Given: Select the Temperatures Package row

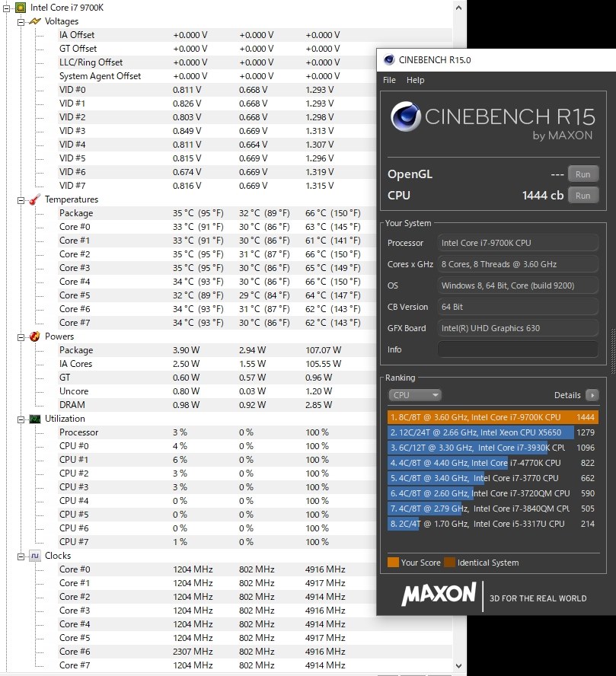Looking at the screenshot, I should 217,213.
